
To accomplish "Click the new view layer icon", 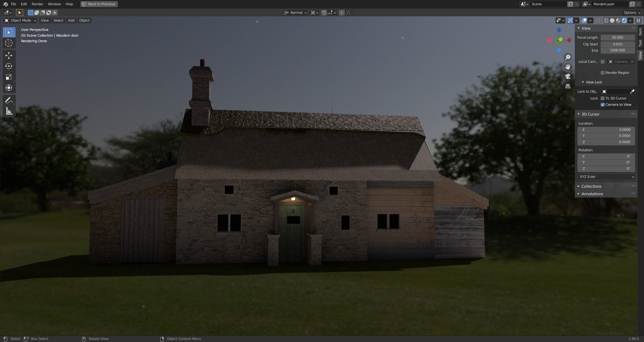I will 632,4.
